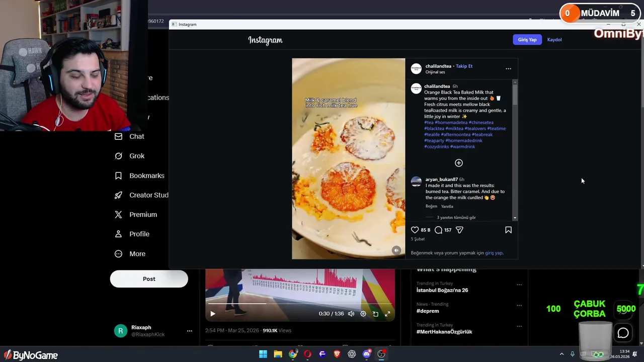Show hidden system tray icons
The height and width of the screenshot is (362, 644).
click(561, 354)
